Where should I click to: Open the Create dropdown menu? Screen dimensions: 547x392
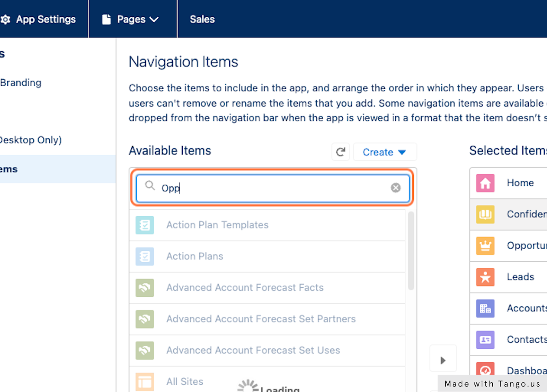[384, 152]
